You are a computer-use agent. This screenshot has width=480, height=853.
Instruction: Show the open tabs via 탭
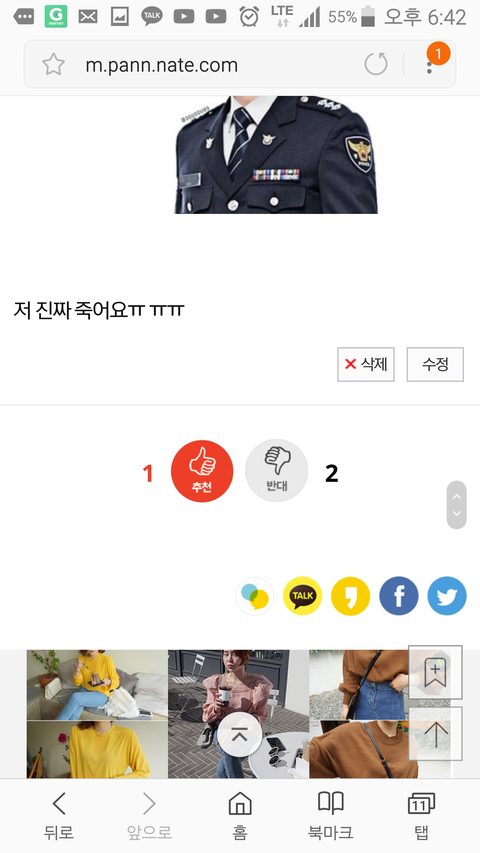coord(421,816)
